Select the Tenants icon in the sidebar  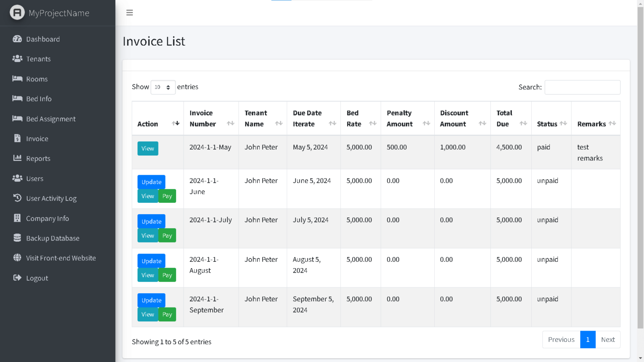(17, 59)
